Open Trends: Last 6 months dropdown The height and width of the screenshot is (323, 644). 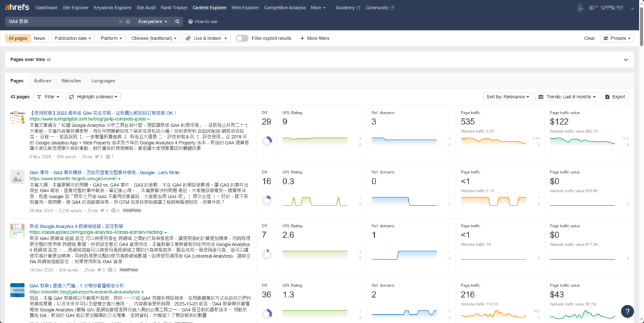point(567,97)
